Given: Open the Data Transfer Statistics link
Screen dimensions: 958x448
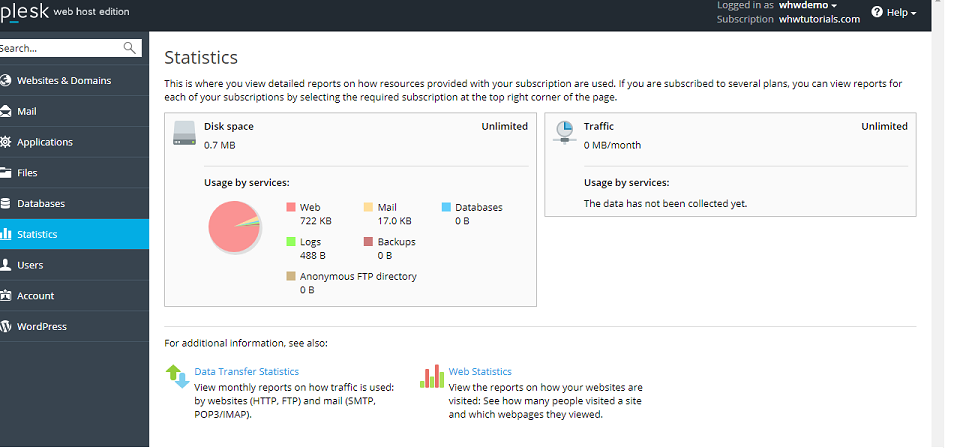Looking at the screenshot, I should pos(246,372).
